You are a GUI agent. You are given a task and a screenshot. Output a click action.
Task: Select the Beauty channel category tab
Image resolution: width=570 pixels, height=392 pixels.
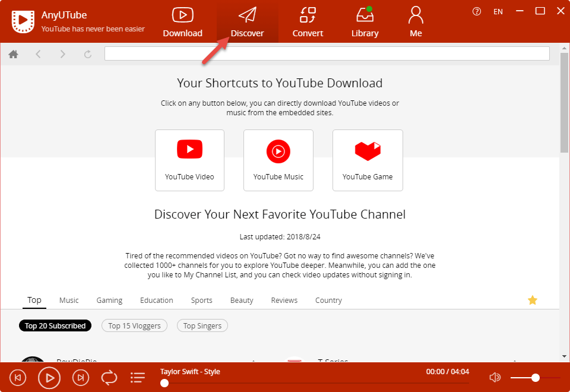click(242, 301)
